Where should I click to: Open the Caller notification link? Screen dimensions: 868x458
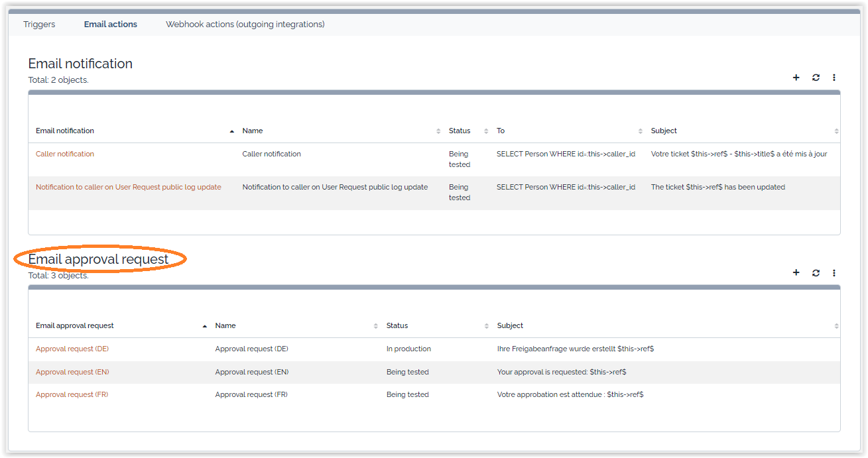tap(65, 154)
